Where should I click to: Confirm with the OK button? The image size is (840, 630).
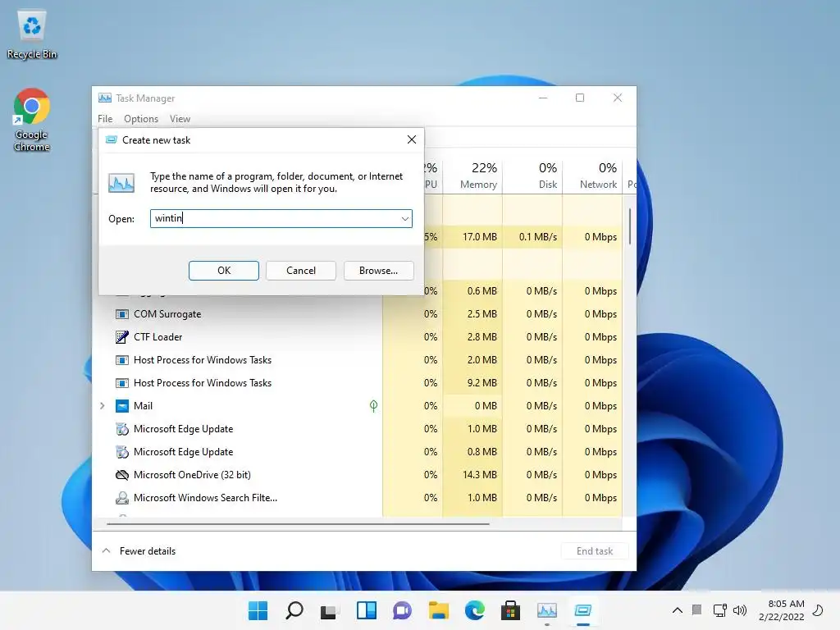[224, 271]
